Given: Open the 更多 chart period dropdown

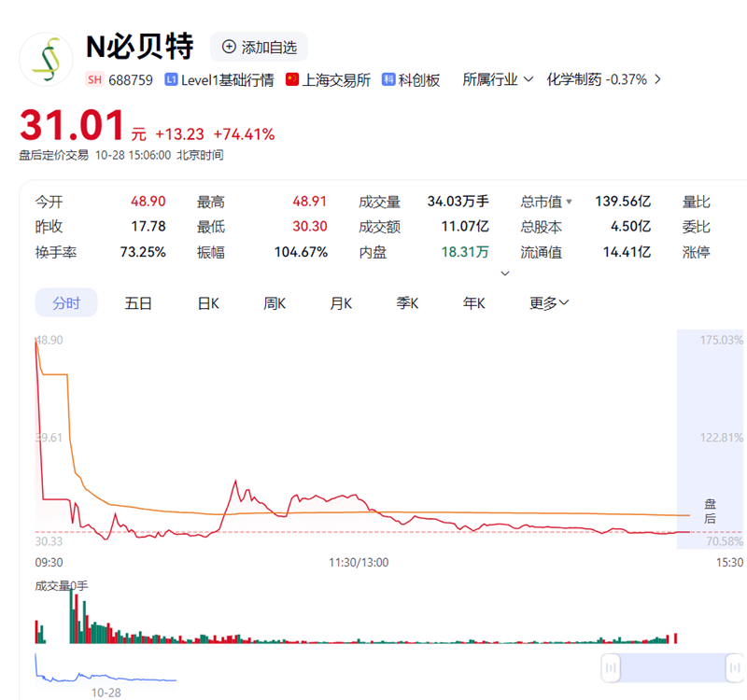Looking at the screenshot, I should click(549, 303).
